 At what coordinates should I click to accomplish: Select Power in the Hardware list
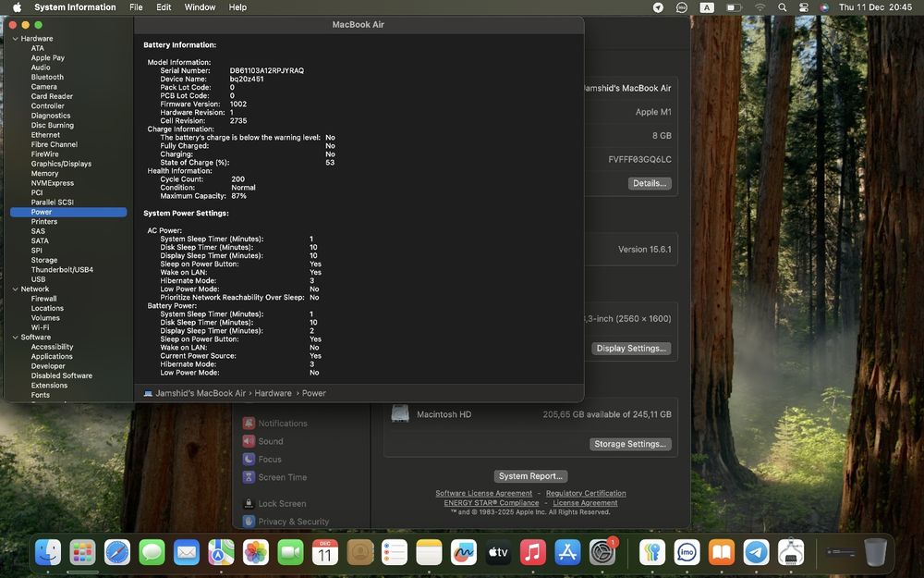tap(68, 212)
